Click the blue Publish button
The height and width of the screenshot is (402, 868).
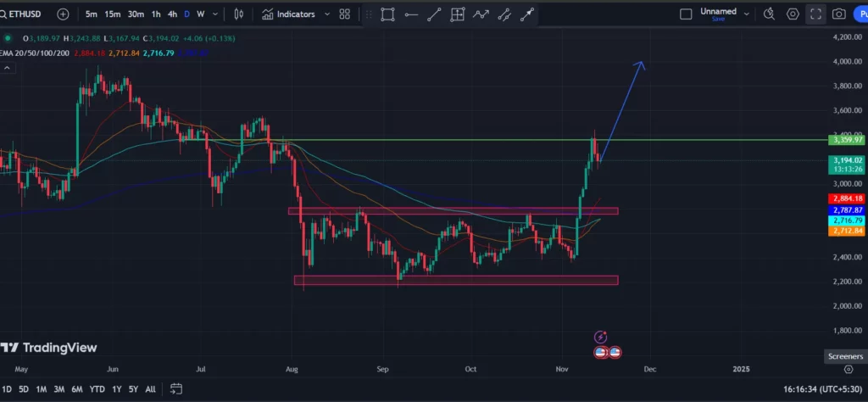coord(860,14)
